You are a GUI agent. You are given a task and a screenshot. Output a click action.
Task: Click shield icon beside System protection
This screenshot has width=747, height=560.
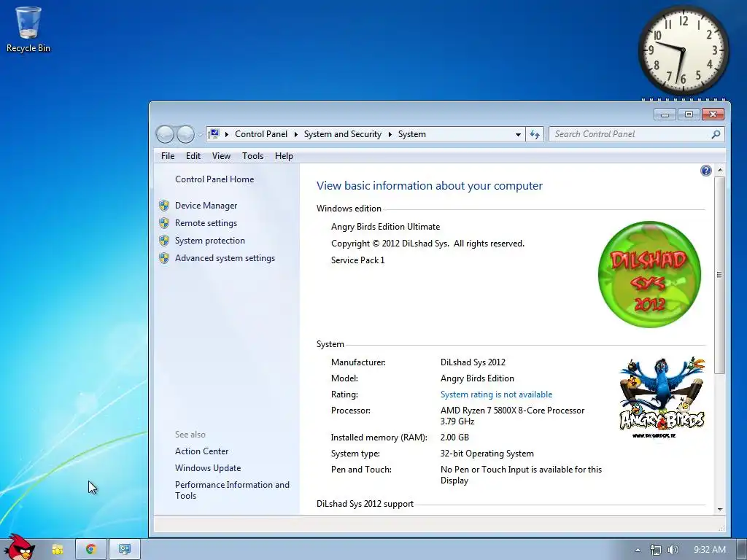(164, 241)
